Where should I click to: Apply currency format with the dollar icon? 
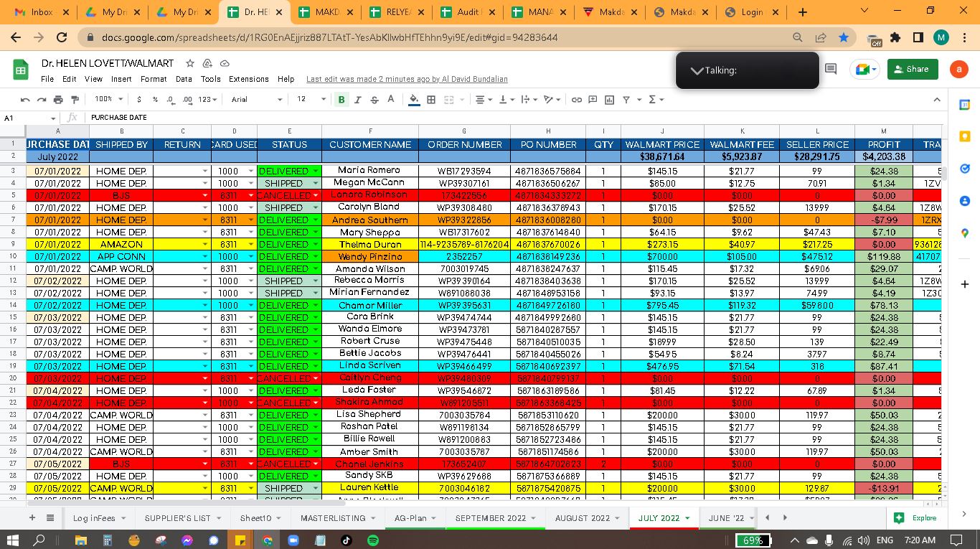tap(138, 100)
